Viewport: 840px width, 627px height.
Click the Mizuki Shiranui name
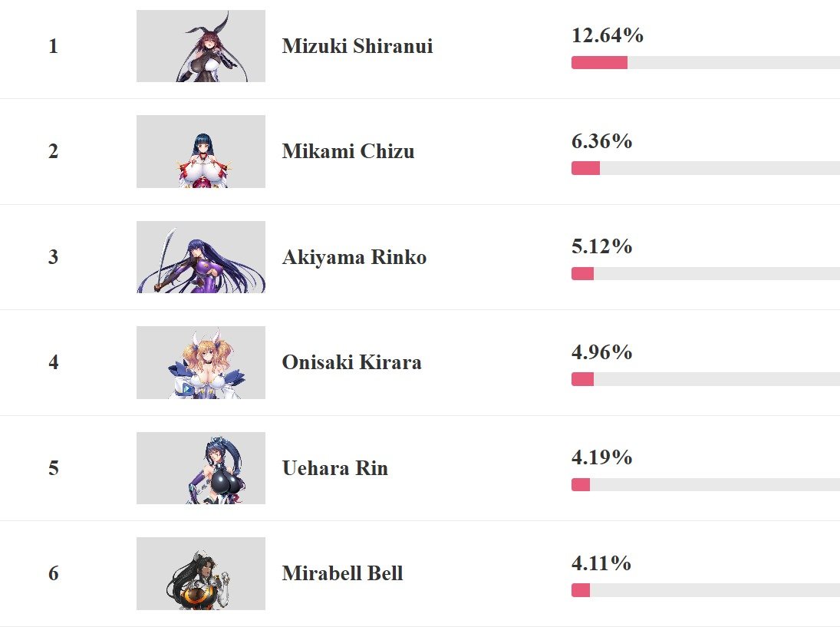(x=357, y=46)
